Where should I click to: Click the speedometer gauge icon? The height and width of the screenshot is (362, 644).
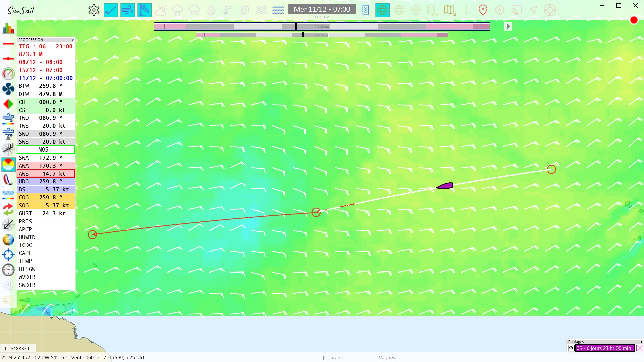8,73
